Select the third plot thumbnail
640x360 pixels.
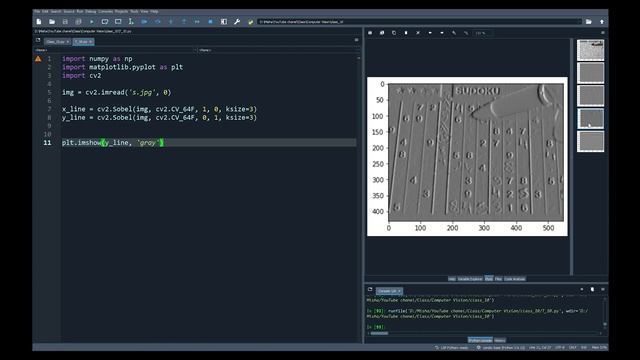tap(591, 96)
